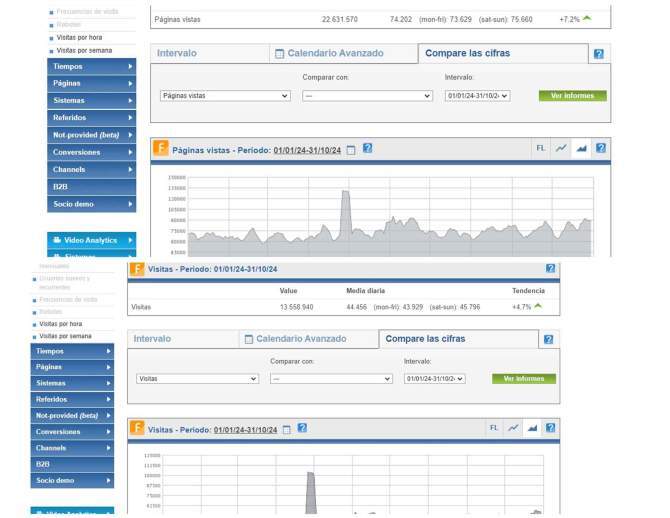The image size is (670, 518).
Task: Click the Video Analytics camera icon in sidebar
Action: pos(56,241)
